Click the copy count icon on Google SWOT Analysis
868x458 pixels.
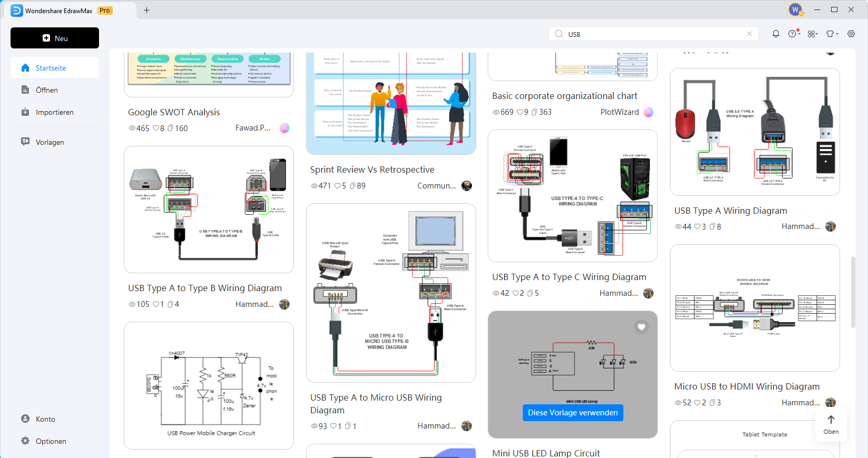[170, 128]
